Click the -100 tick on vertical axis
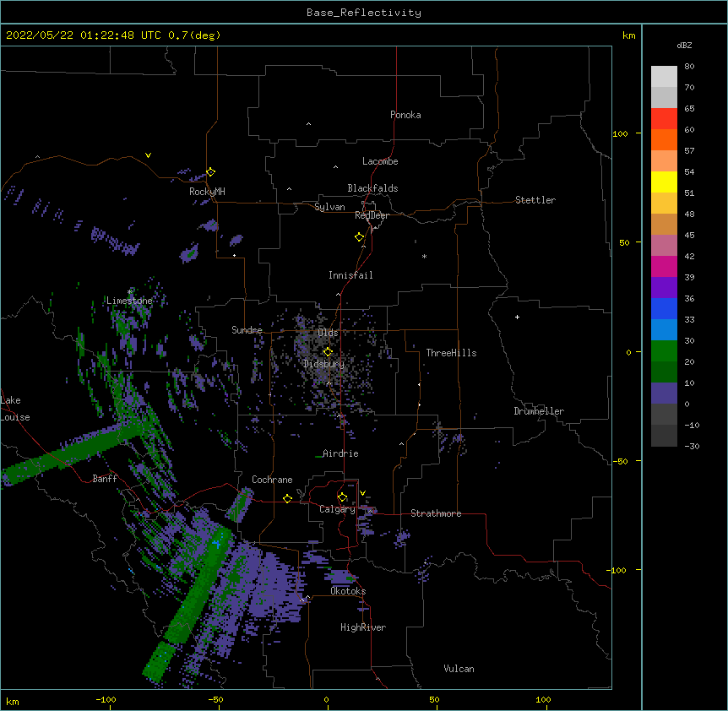The image size is (728, 711). point(617,570)
